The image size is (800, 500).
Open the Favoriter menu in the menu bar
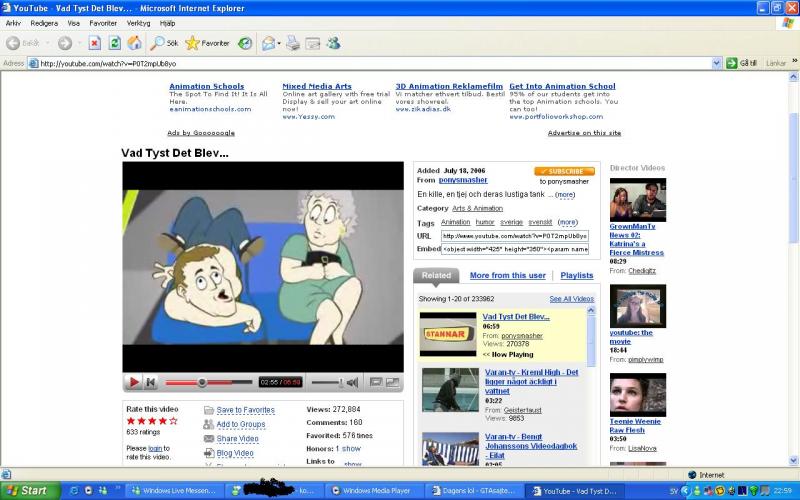pyautogui.click(x=103, y=22)
